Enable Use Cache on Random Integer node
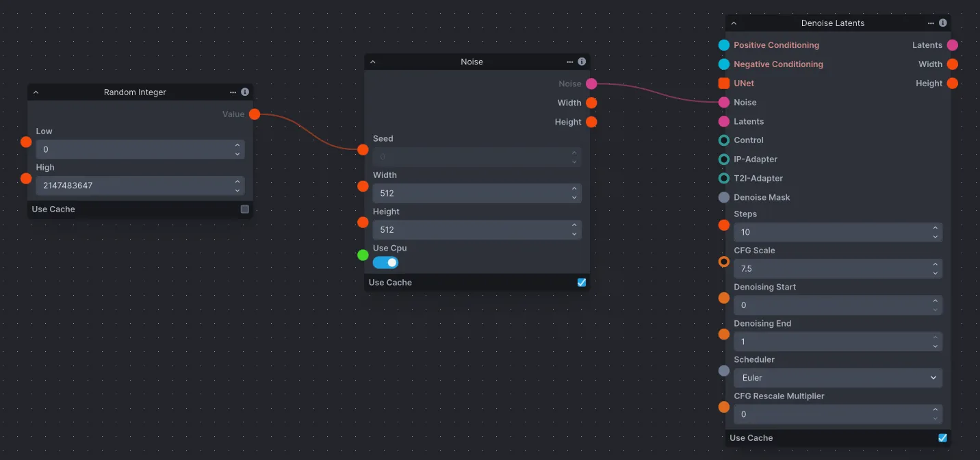 click(245, 209)
